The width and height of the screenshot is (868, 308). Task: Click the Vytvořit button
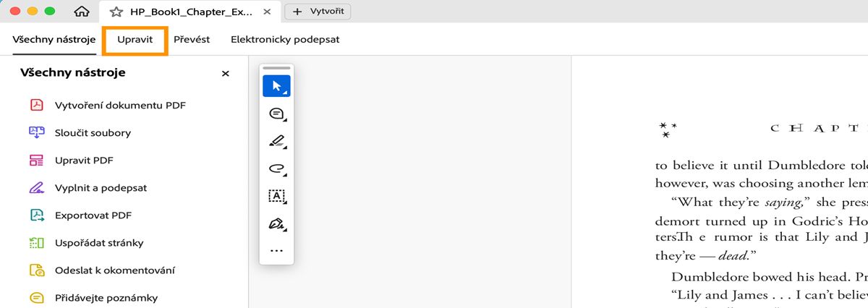[318, 12]
